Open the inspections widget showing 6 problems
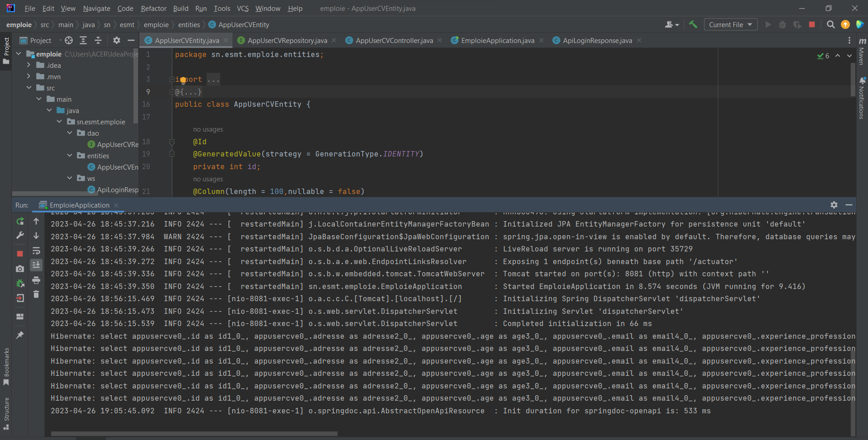 pos(823,56)
